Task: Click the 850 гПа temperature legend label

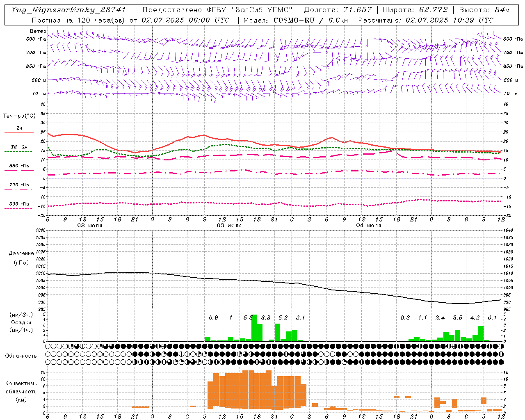Action: click(19, 166)
